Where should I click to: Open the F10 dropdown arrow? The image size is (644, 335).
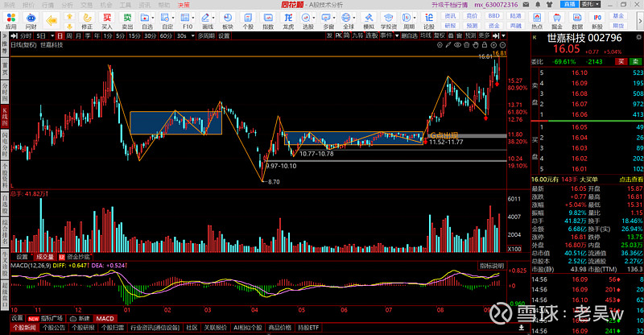point(193,18)
